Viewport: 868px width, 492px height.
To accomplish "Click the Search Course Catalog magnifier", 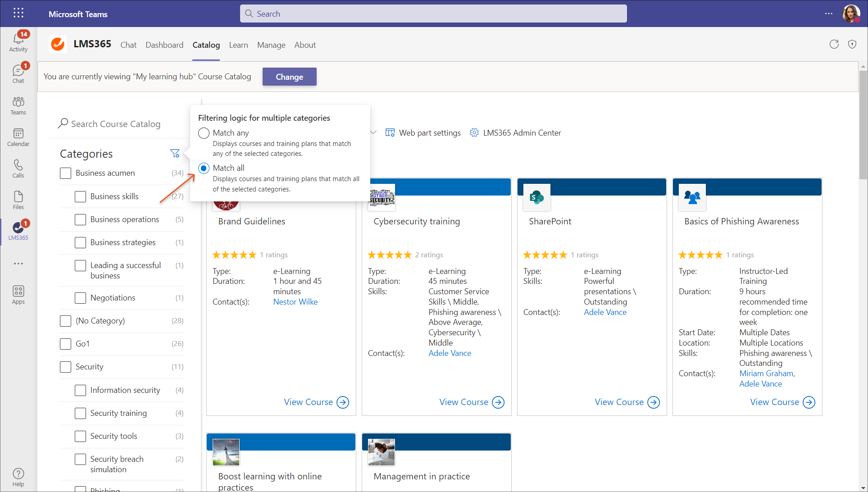I will 63,123.
